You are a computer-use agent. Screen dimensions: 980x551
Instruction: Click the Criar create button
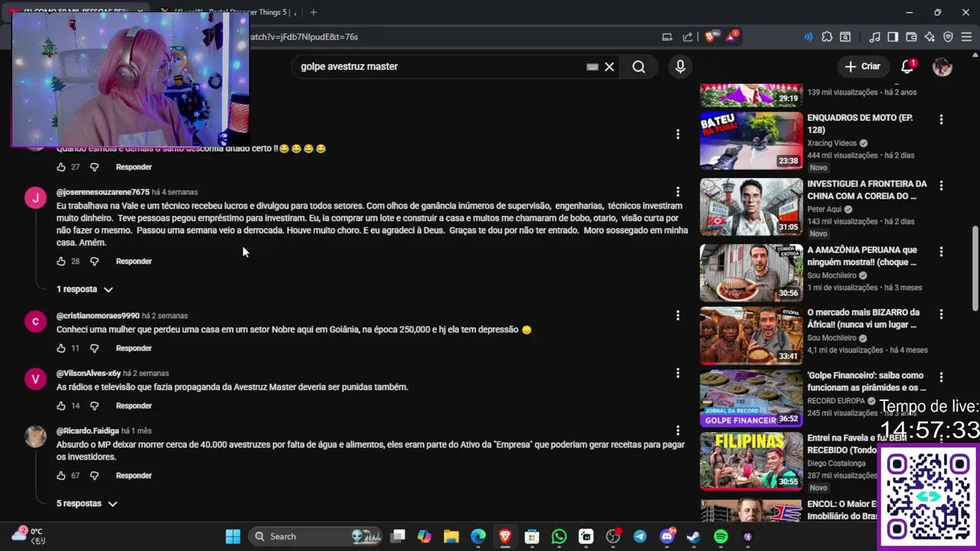click(x=863, y=67)
